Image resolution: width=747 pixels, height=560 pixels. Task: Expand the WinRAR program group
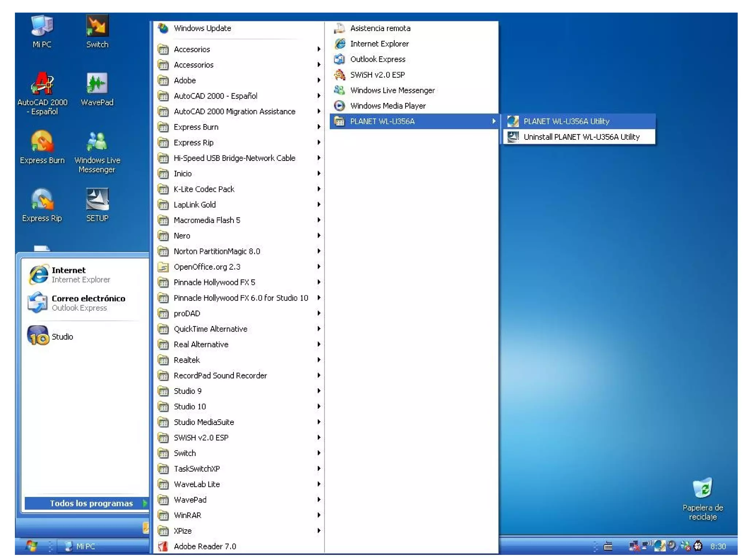187,515
